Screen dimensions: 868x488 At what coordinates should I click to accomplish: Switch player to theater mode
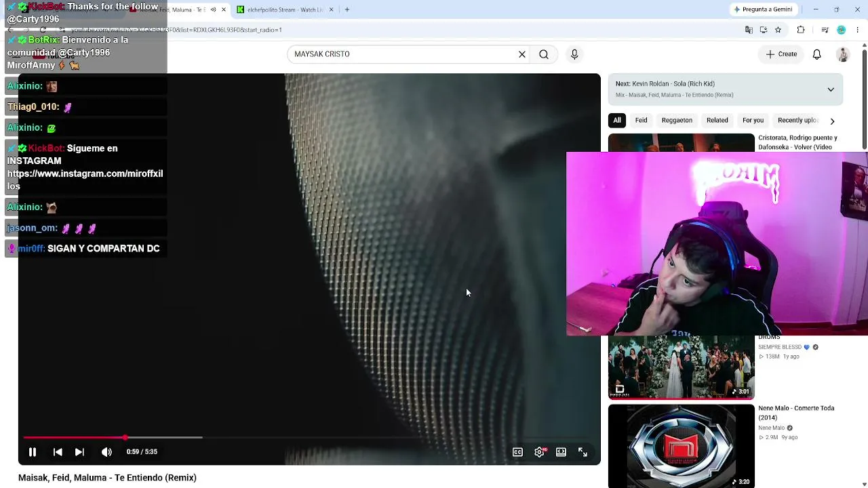561,452
